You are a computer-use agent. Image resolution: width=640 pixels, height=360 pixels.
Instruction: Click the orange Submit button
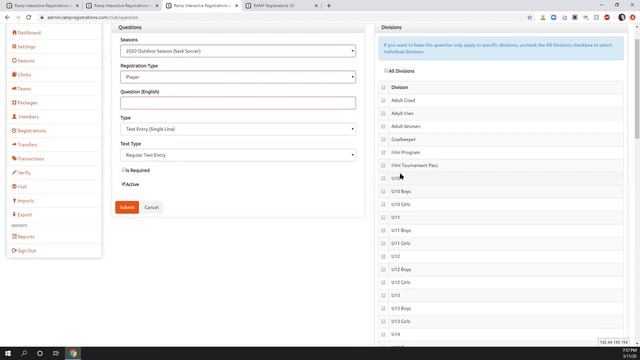pyautogui.click(x=127, y=207)
